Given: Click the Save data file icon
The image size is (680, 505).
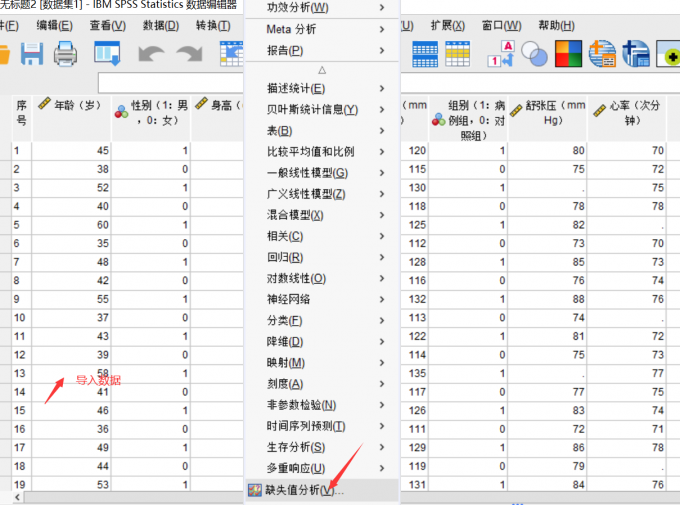Looking at the screenshot, I should coord(32,54).
